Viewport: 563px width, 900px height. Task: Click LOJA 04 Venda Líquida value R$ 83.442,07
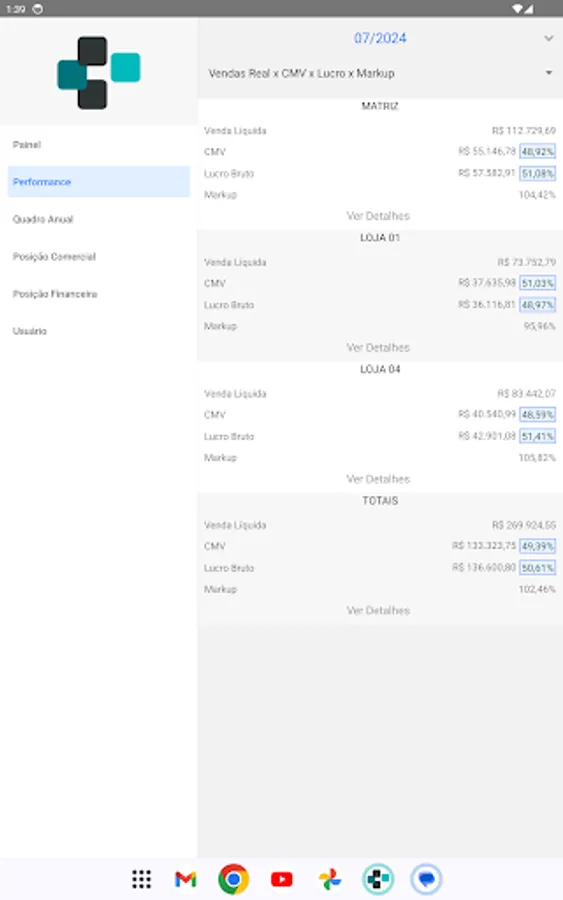[526, 394]
